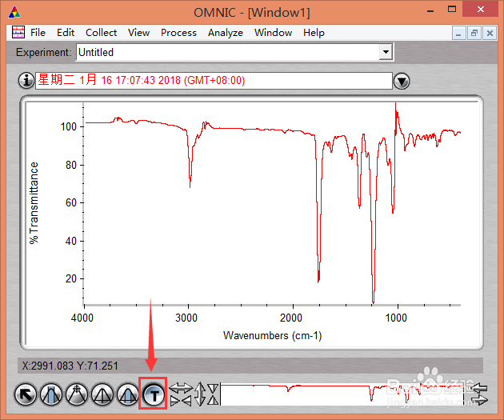Open the Window menu
The image size is (504, 420).
[x=274, y=33]
